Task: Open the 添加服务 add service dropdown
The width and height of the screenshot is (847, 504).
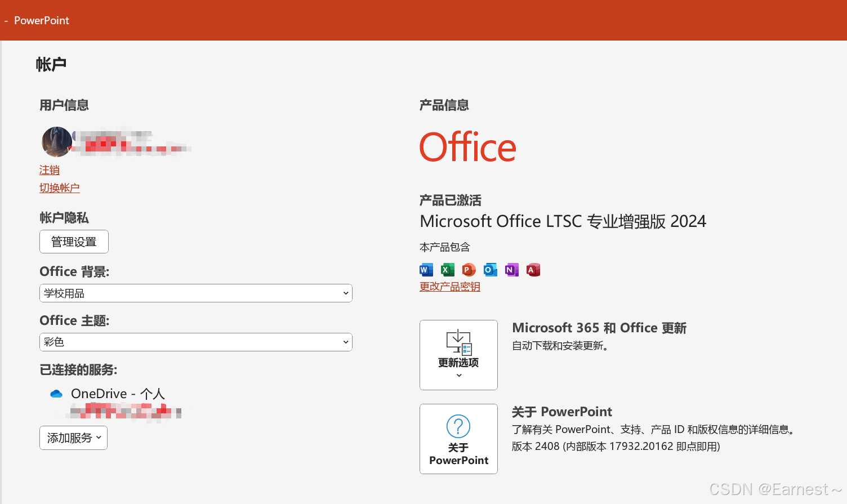Action: [73, 438]
